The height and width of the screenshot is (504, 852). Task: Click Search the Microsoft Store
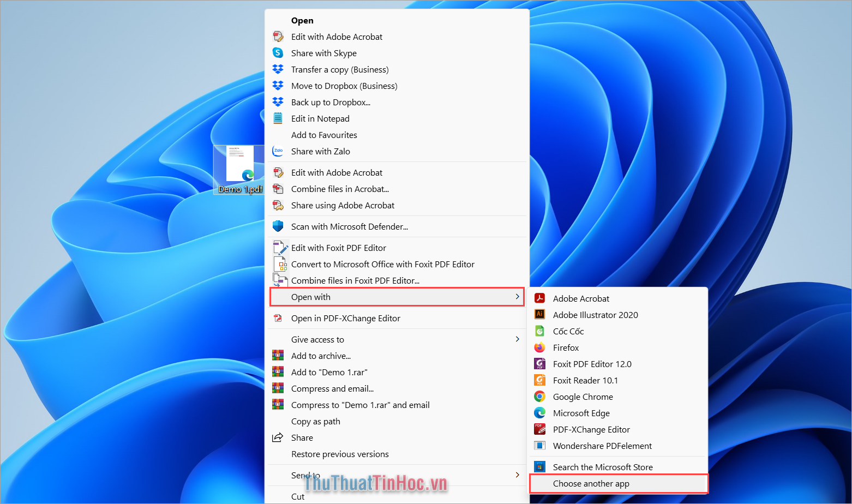(603, 466)
